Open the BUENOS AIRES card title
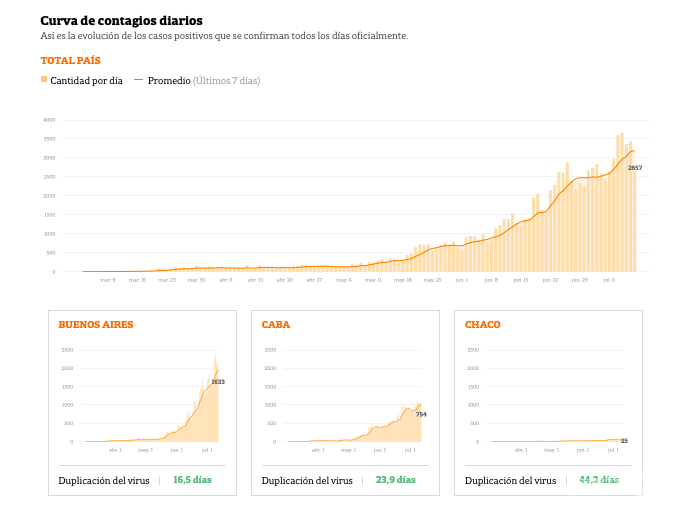The height and width of the screenshot is (506, 699). pos(96,324)
